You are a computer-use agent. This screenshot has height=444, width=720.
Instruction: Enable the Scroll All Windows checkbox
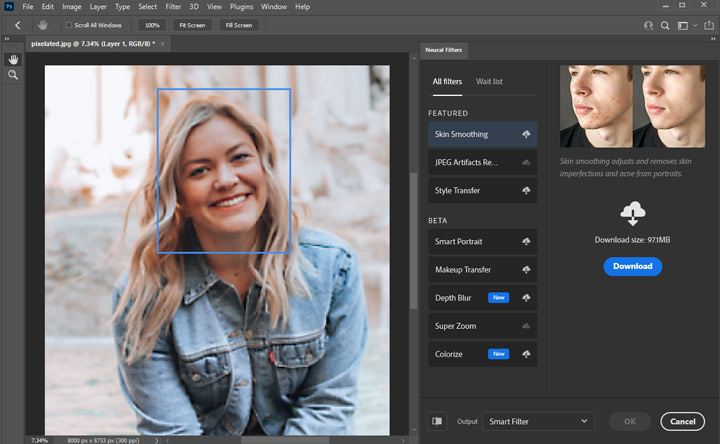69,25
